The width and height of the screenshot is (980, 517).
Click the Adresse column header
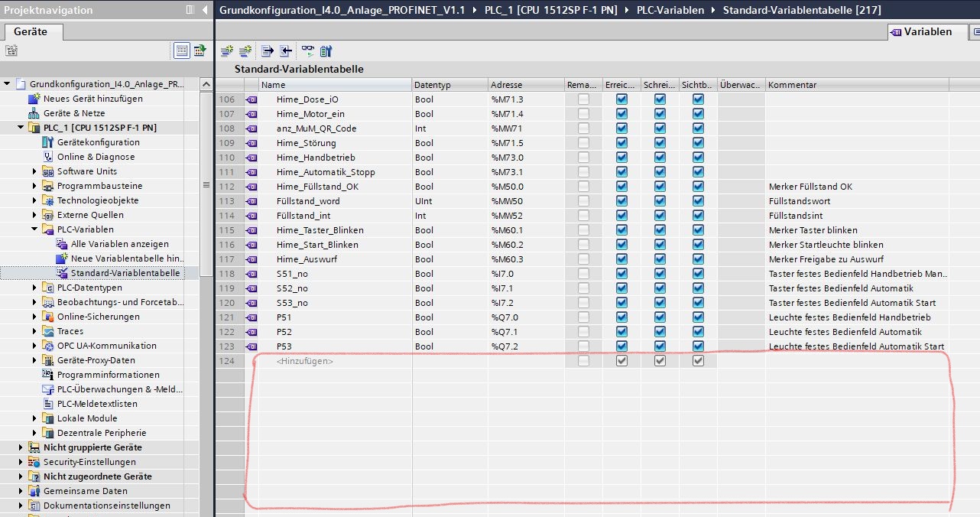point(507,85)
